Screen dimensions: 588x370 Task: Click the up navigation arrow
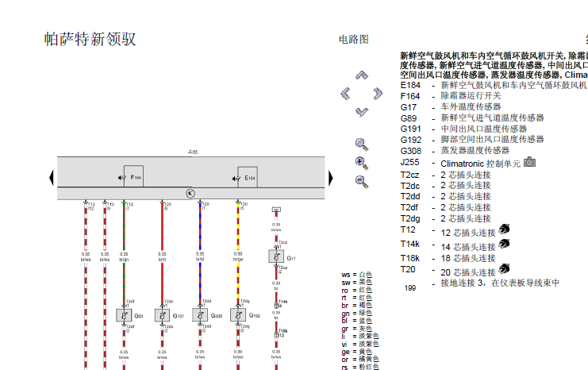[362, 75]
